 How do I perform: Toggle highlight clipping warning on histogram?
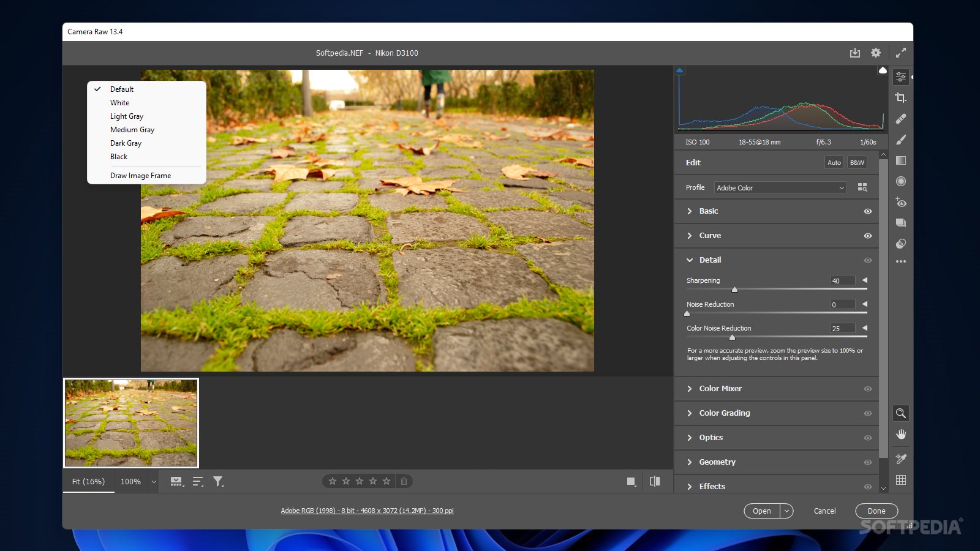(x=883, y=70)
